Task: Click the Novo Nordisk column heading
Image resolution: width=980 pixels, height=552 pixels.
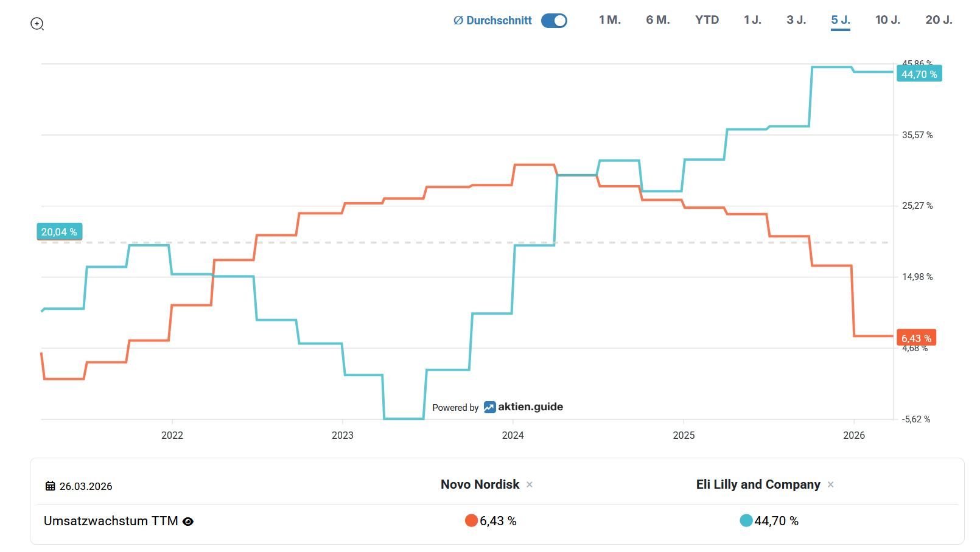Action: [480, 484]
